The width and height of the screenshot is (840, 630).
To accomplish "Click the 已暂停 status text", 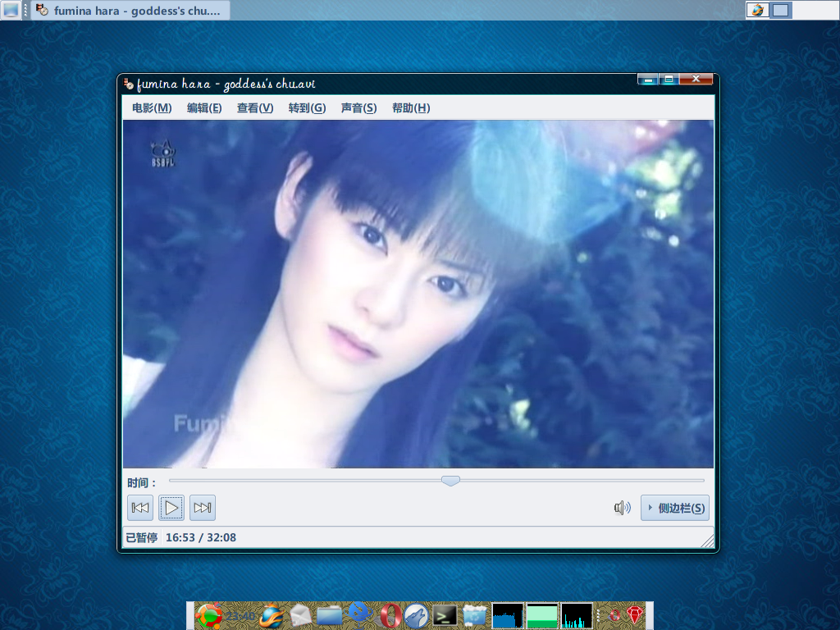I will click(x=141, y=537).
